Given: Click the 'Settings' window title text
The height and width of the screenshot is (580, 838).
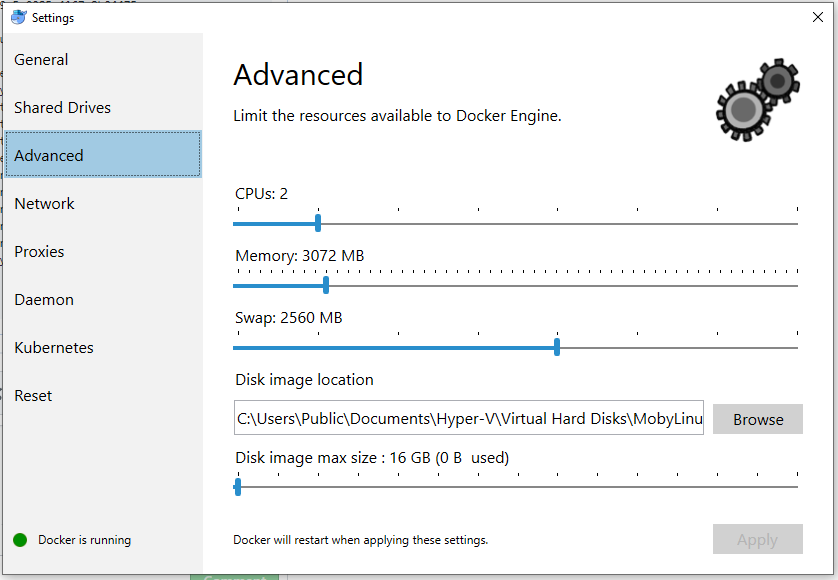Looking at the screenshot, I should (x=53, y=18).
